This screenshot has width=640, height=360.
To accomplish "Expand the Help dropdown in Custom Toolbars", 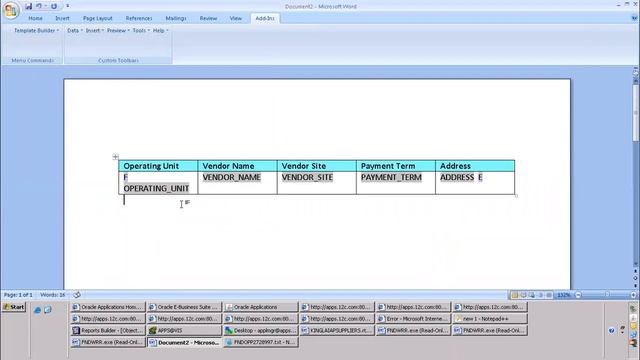I will [160, 31].
